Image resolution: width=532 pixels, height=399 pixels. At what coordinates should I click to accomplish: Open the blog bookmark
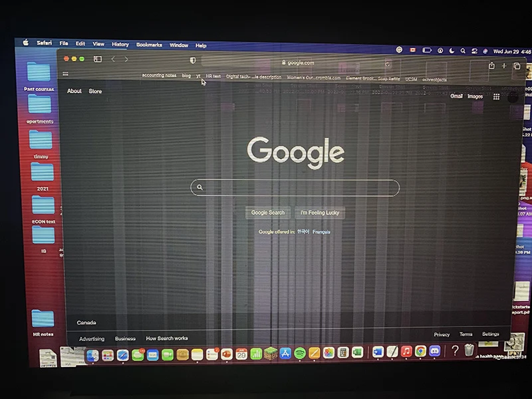186,75
